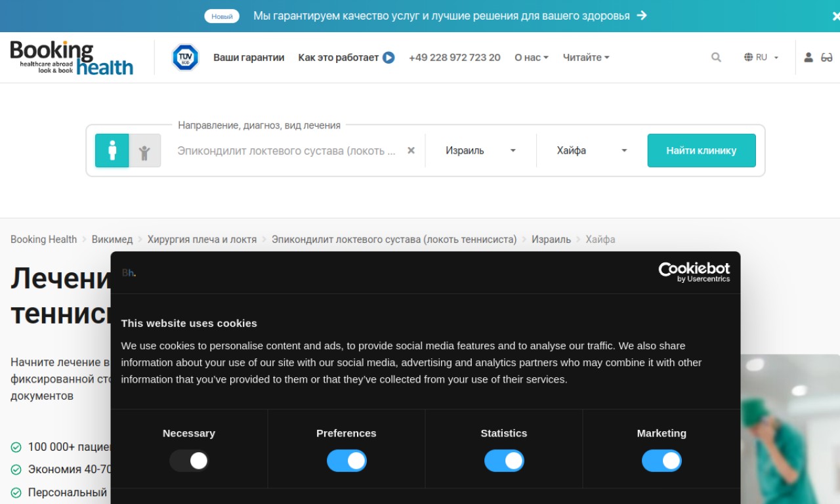840x504 pixels.
Task: Clear the diagnosis search field
Action: (x=411, y=150)
